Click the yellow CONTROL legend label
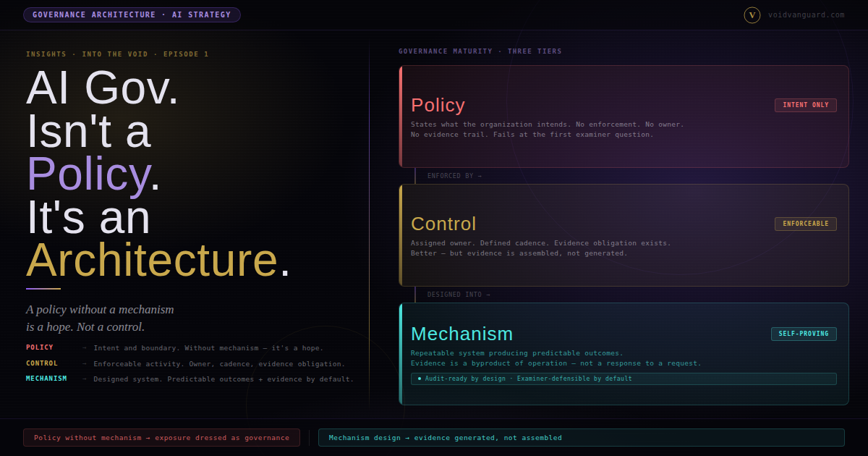Image resolution: width=868 pixels, height=456 pixels. click(x=42, y=363)
